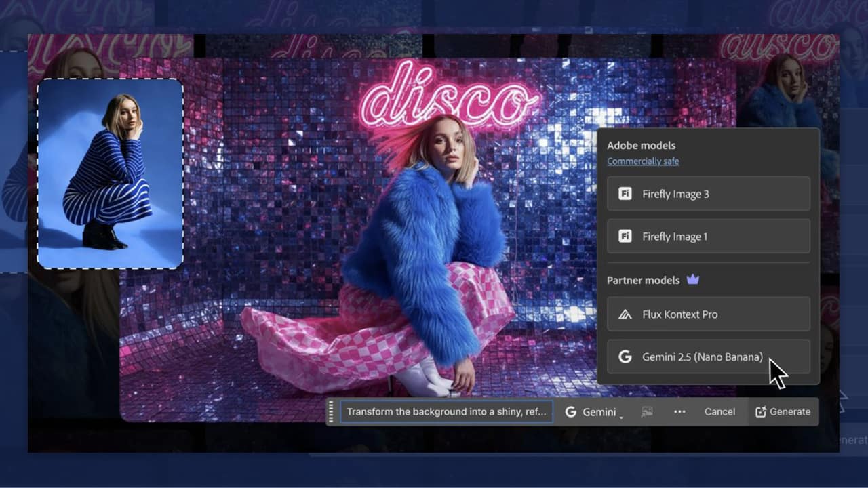Image resolution: width=868 pixels, height=488 pixels.
Task: Click the Generate button
Action: (783, 411)
